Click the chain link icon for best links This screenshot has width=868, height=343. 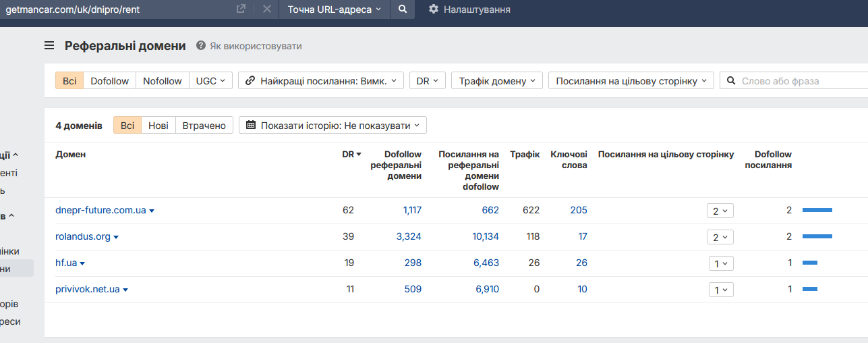(x=250, y=81)
